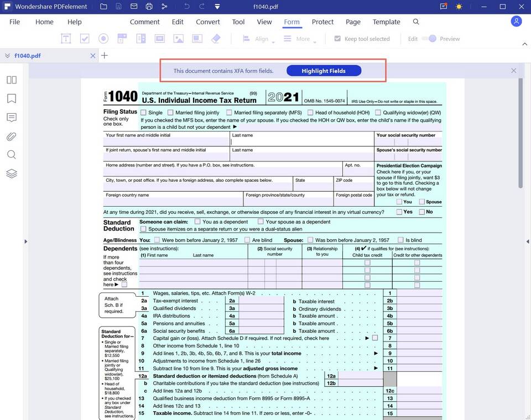This screenshot has height=420, width=531.
Task: Switch theme with the sun icon
Action: (459, 7)
